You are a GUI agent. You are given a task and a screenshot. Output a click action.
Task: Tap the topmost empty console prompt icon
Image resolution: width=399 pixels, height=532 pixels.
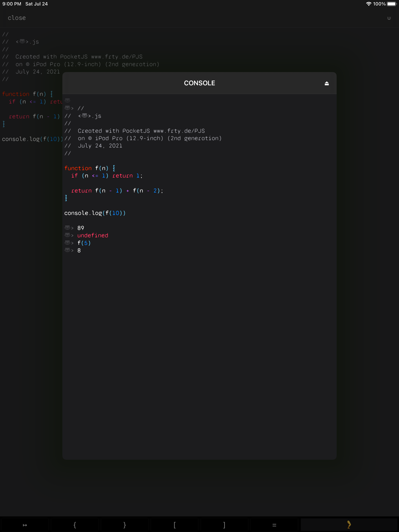click(67, 100)
